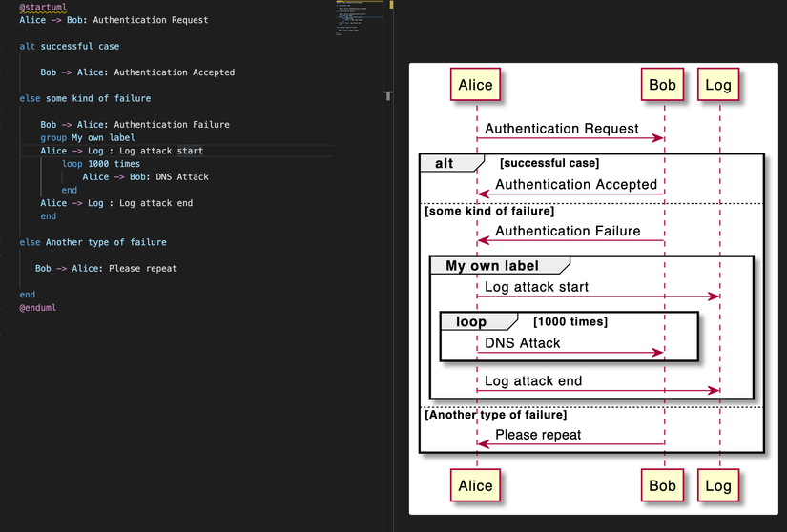Click the bottom Bob participant box

coord(662,485)
